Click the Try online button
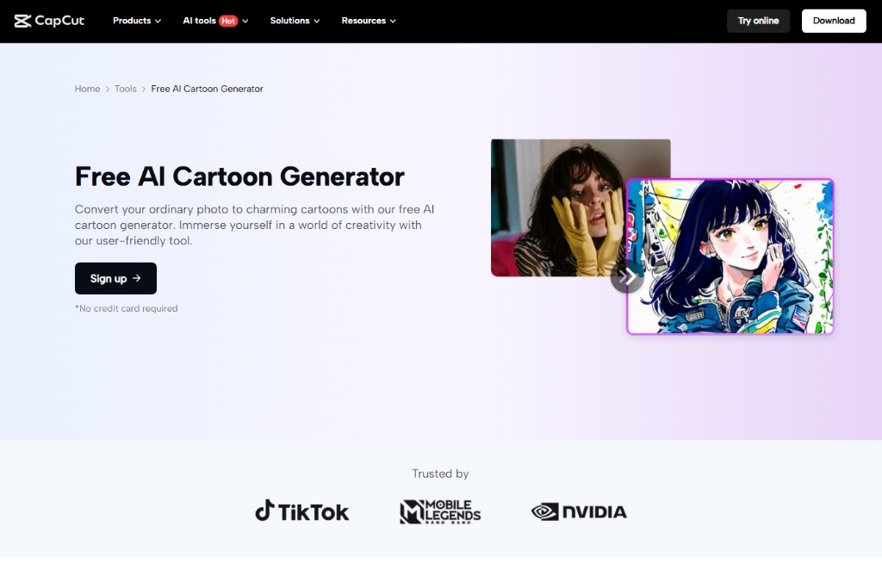Image resolution: width=882 pixels, height=588 pixels. click(758, 20)
